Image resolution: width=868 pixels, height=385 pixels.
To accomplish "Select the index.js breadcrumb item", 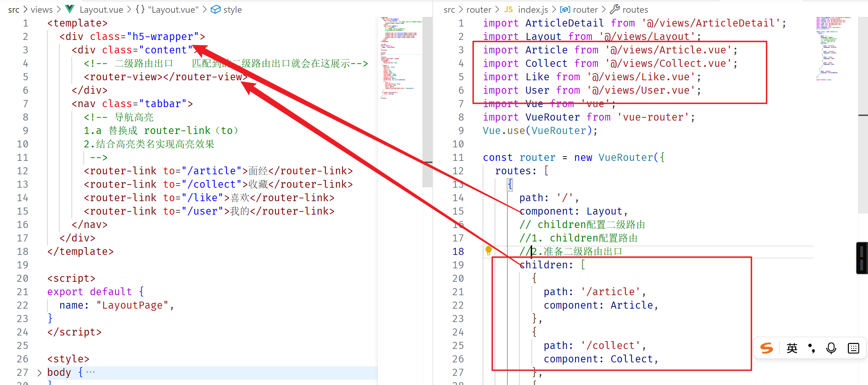I will point(533,10).
